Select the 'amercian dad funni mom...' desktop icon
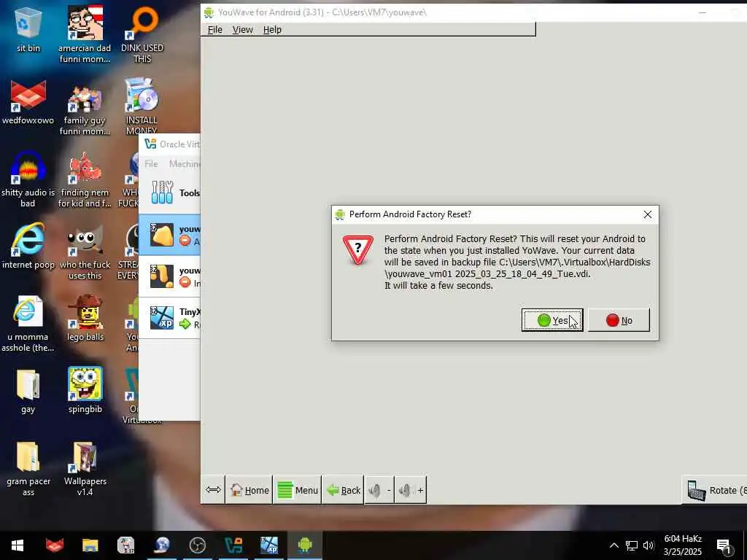The width and height of the screenshot is (747, 560). click(x=85, y=34)
